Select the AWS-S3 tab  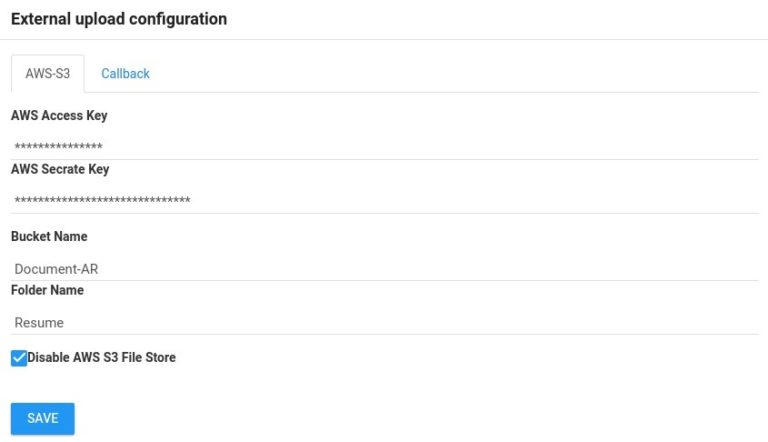coord(47,74)
